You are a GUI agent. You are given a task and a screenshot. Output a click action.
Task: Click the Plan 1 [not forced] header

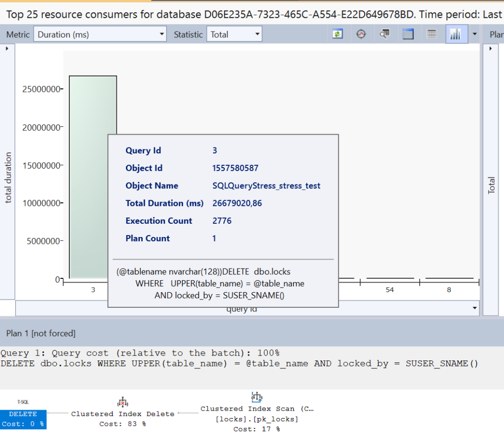coord(41,333)
